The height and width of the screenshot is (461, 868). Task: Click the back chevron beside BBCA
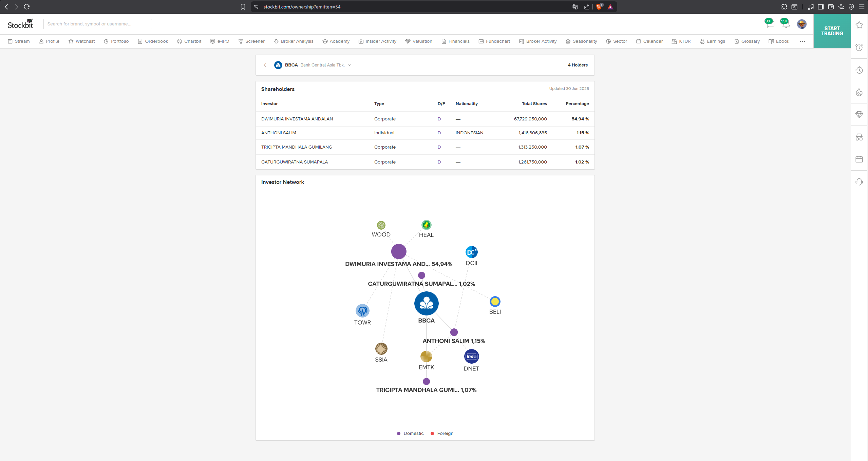pos(265,65)
